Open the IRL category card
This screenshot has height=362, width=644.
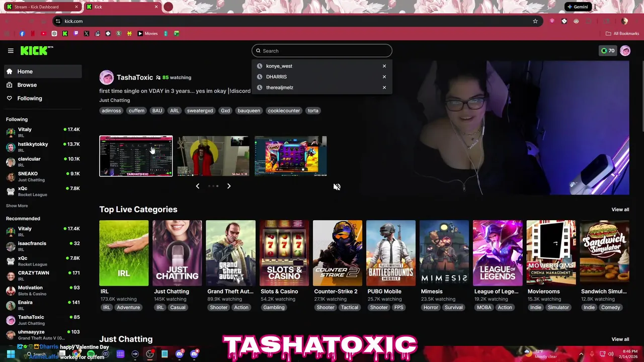(x=124, y=253)
